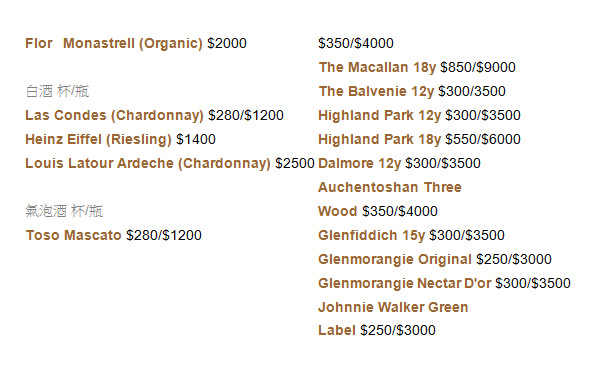Select Auchentoshan Three Wood title text
This screenshot has width=596, height=369.
(x=390, y=187)
